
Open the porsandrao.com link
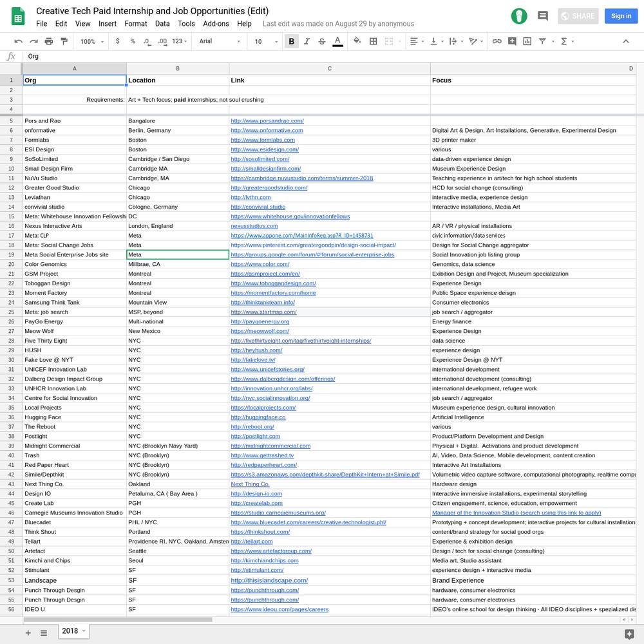coord(267,121)
